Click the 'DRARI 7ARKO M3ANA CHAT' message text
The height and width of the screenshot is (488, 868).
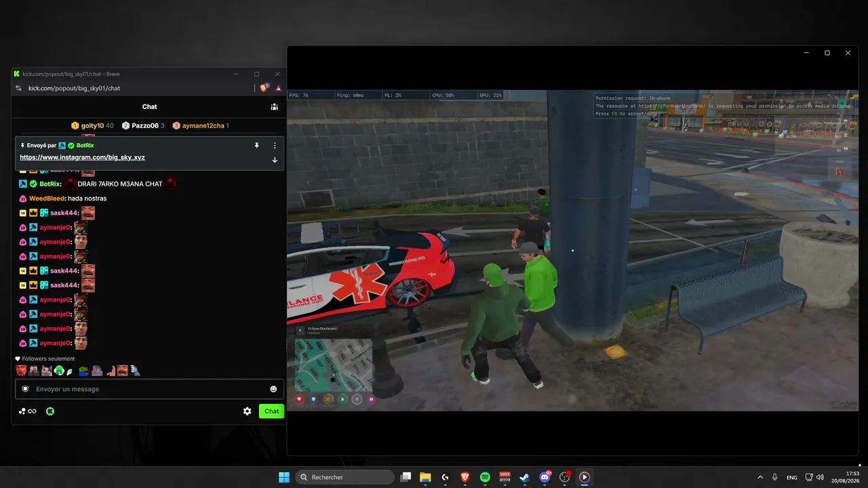(120, 184)
